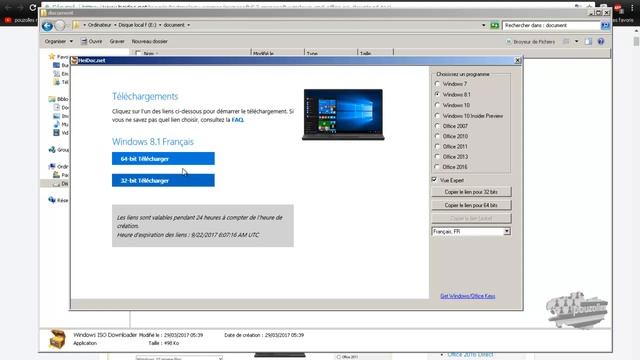Image resolution: width=640 pixels, height=360 pixels.
Task: Click the Groupe résidentiel icon in sidebar
Action: coord(52,150)
